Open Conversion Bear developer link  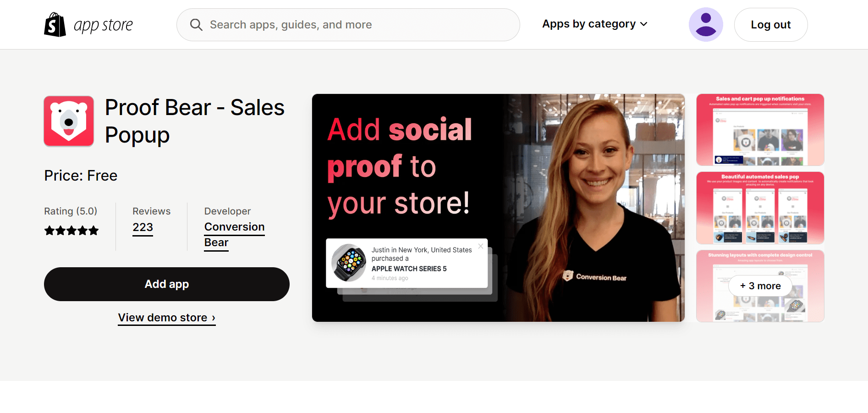click(235, 235)
